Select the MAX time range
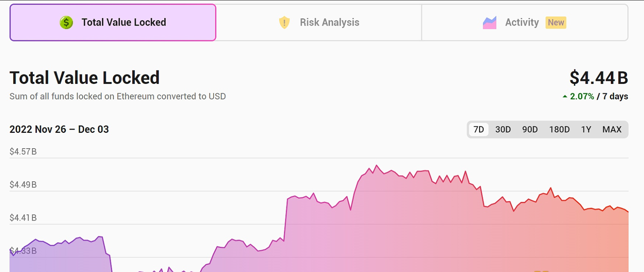Viewport: 644px width, 272px height. click(612, 129)
